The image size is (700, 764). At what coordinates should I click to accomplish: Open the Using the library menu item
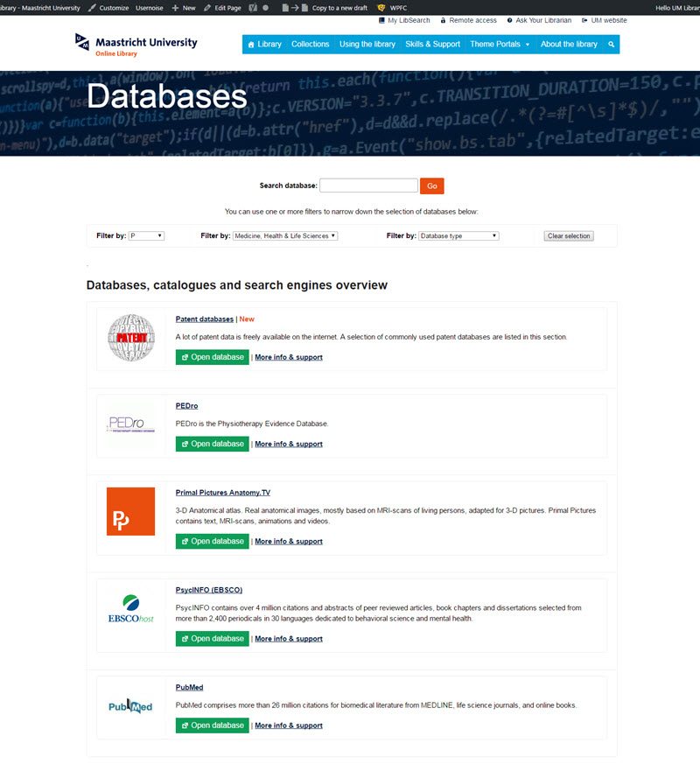click(367, 45)
